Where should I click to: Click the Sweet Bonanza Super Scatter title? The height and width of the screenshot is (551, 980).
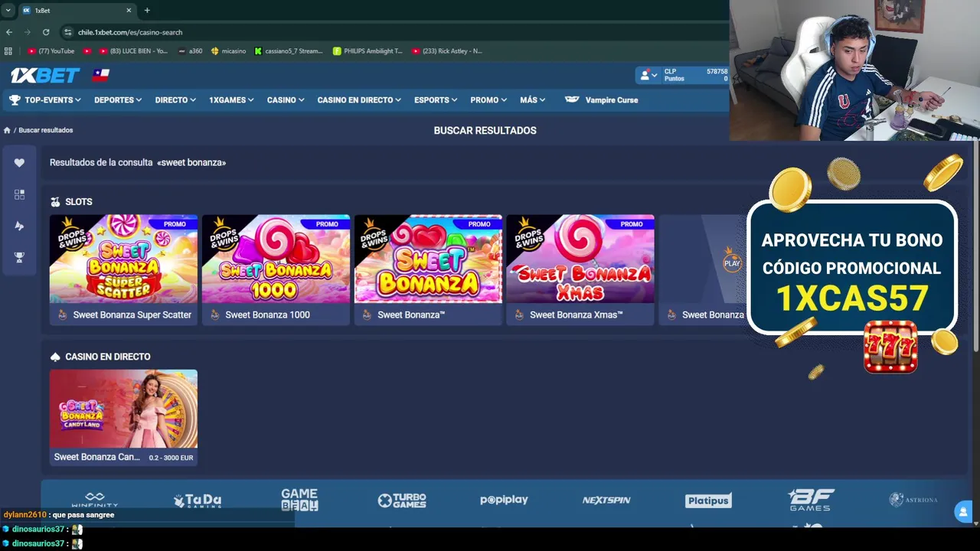pos(132,315)
